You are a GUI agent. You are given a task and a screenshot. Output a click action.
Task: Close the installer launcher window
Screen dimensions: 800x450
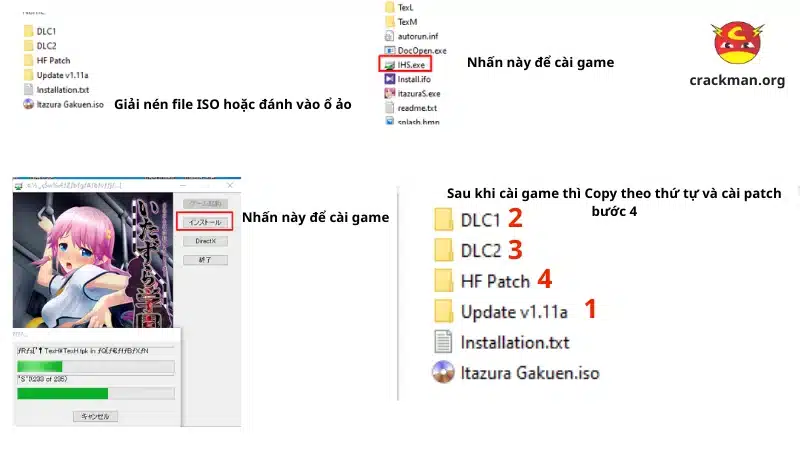230,185
